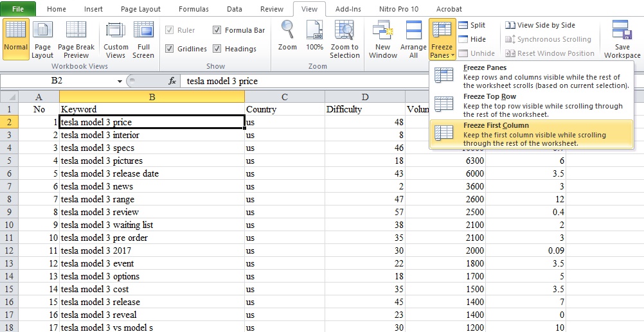Select cell 'tesla model 3 vs model s'
The width and height of the screenshot is (644, 332).
coord(152,328)
